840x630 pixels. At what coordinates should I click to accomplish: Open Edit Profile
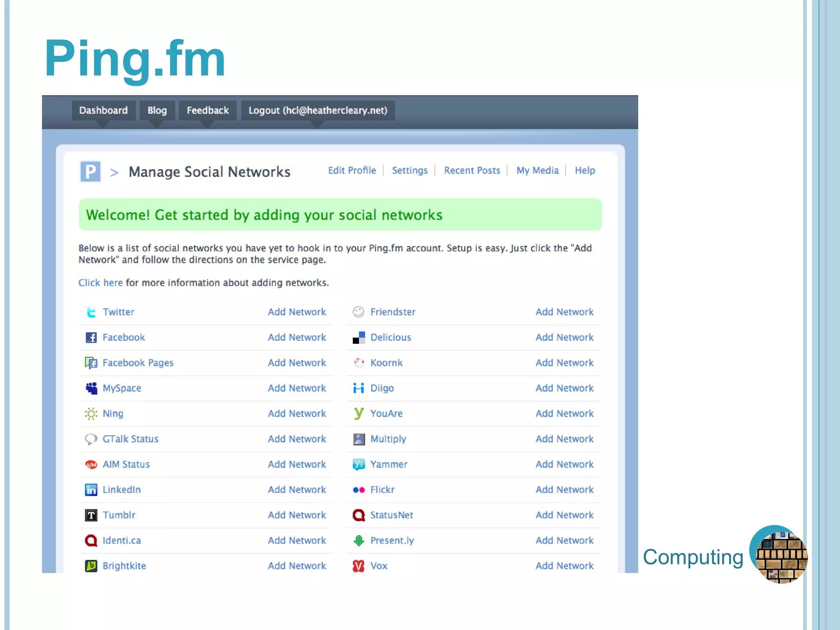click(x=352, y=170)
